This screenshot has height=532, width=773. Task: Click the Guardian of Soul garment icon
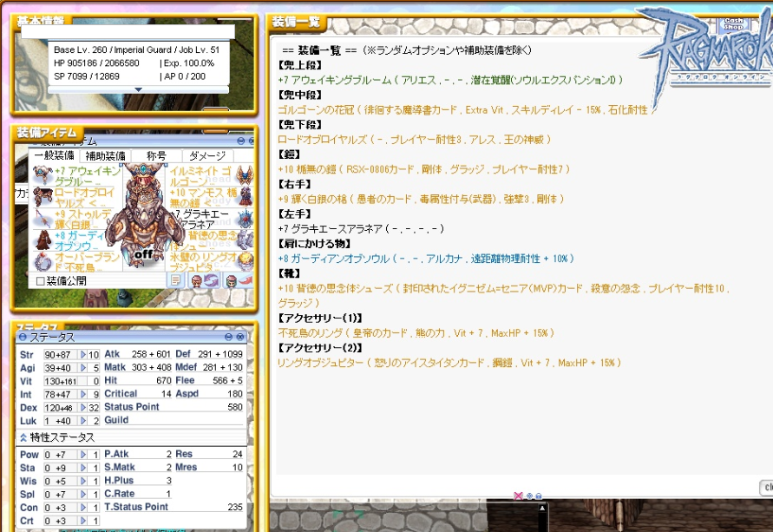(x=42, y=240)
